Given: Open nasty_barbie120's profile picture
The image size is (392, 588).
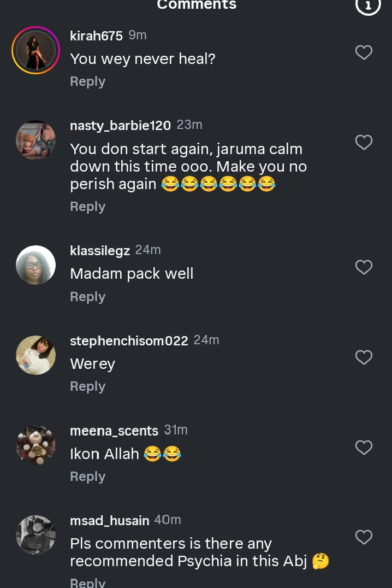Looking at the screenshot, I should click(36, 140).
